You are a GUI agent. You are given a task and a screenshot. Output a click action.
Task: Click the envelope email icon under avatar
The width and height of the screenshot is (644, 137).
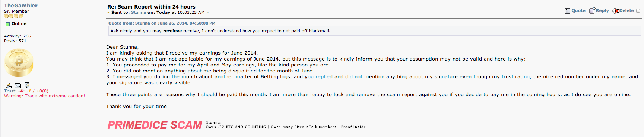18,85
